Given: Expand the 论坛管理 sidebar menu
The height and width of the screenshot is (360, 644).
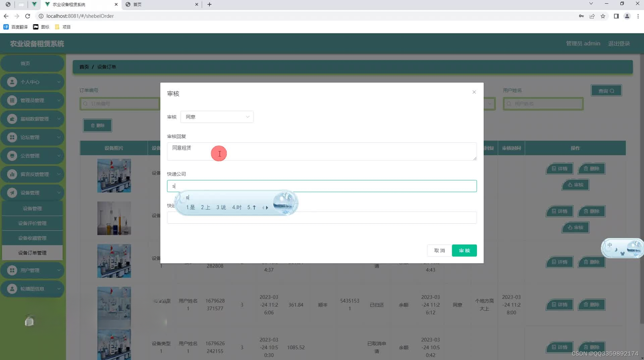Looking at the screenshot, I should point(32,137).
